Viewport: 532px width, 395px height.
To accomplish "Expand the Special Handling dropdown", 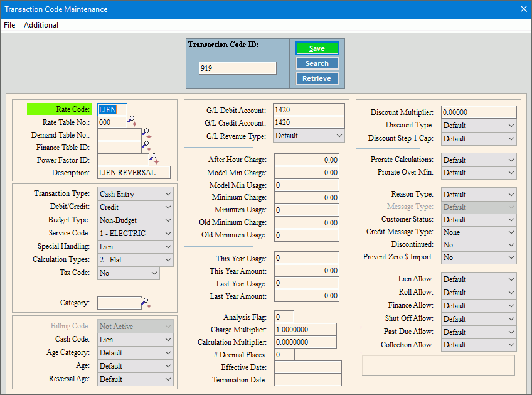I will (x=136, y=247).
